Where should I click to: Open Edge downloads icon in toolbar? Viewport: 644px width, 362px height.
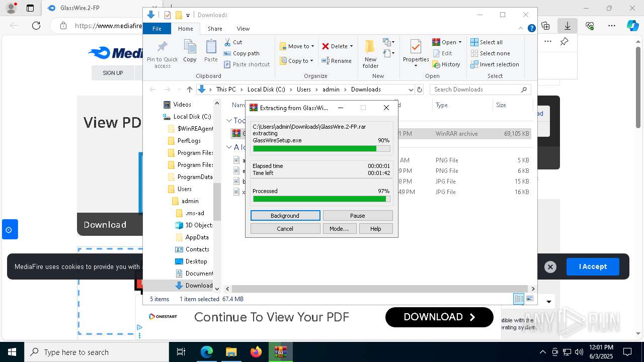click(568, 26)
